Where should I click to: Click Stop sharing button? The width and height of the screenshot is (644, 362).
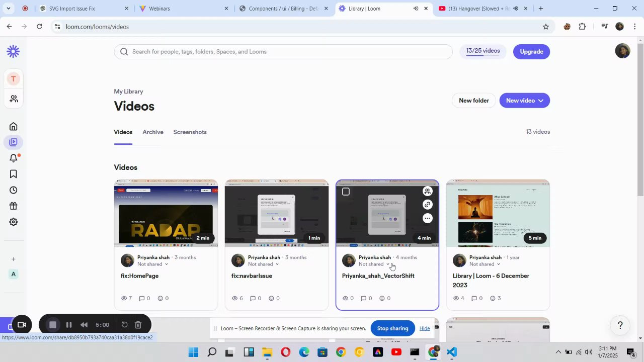(392, 328)
